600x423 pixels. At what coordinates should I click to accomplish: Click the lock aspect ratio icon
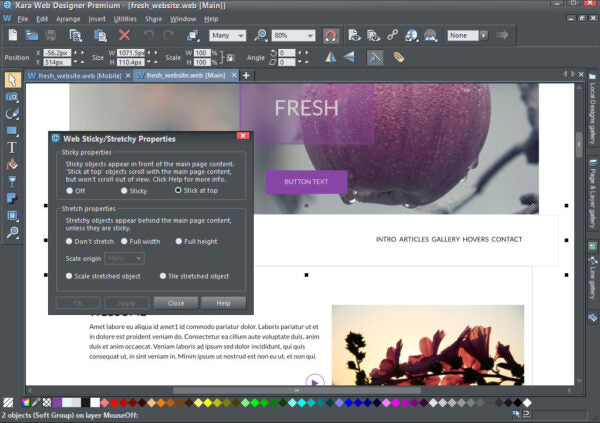(230, 58)
